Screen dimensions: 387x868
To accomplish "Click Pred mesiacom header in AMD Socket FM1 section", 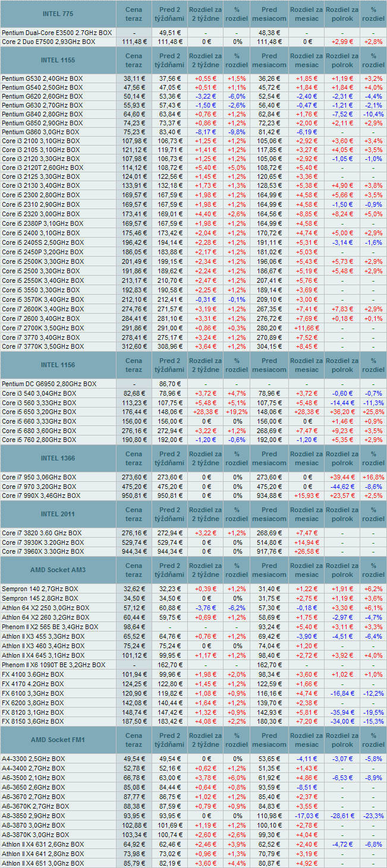I will (269, 740).
